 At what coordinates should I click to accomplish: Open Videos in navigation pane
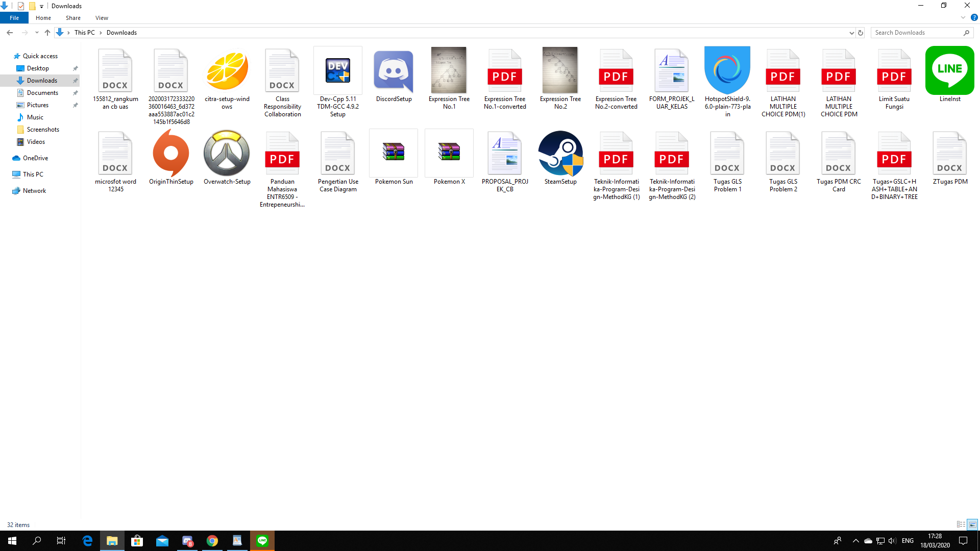point(36,142)
